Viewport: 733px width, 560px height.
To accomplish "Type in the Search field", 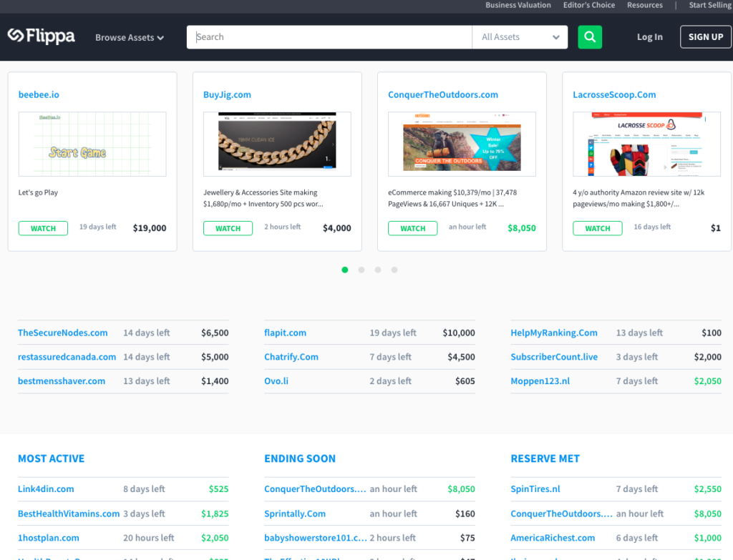I will click(x=329, y=37).
